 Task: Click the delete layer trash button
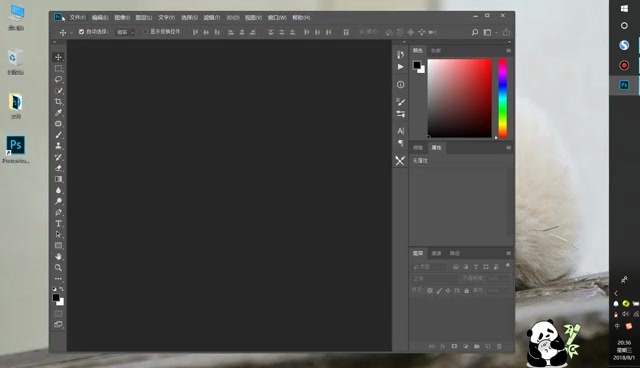pos(499,346)
